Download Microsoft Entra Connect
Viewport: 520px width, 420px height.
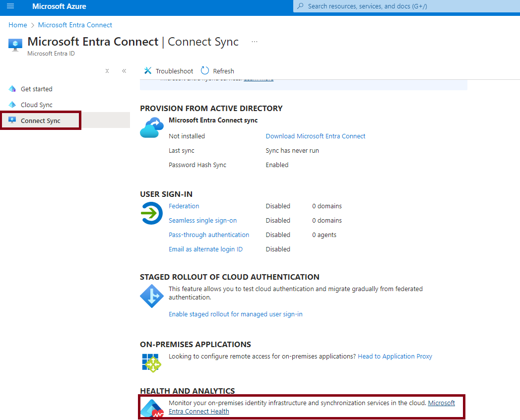pos(316,136)
